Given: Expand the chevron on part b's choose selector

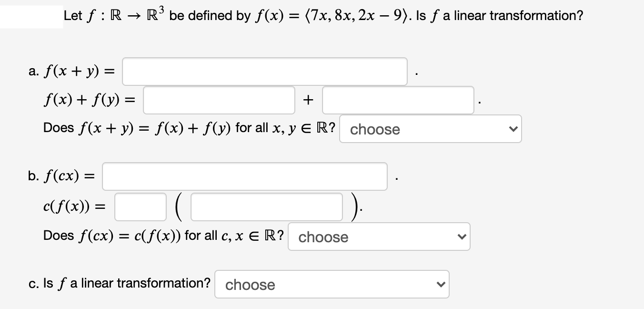Looking at the screenshot, I should click(461, 236).
